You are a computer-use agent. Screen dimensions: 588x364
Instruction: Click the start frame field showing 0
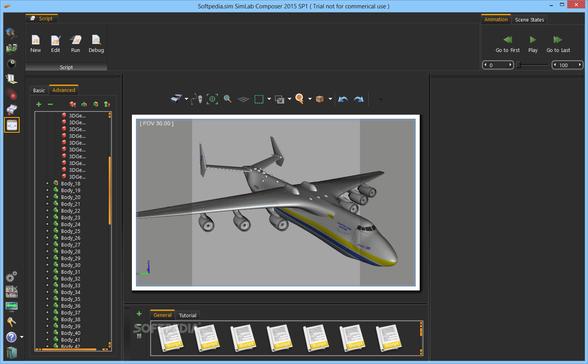[x=498, y=65]
